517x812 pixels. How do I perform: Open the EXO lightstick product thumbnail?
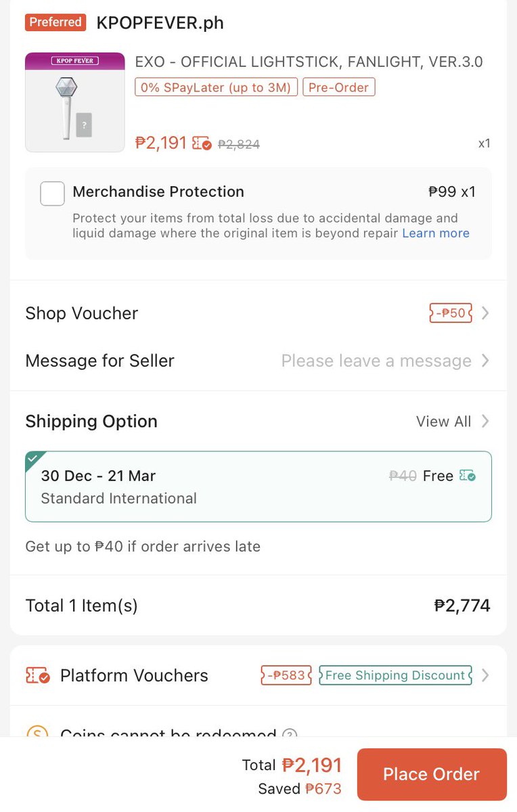click(75, 102)
